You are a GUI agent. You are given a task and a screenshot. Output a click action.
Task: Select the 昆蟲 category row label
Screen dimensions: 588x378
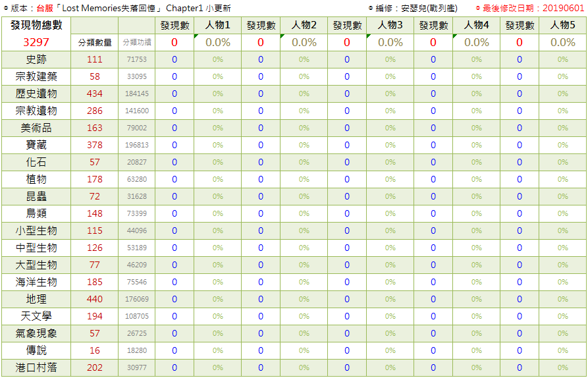click(x=36, y=196)
